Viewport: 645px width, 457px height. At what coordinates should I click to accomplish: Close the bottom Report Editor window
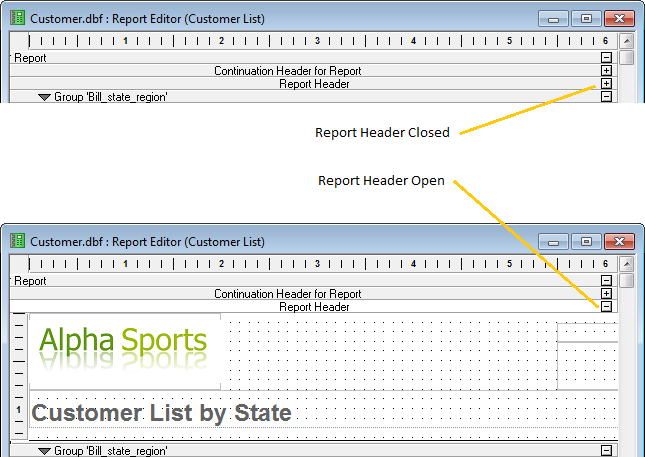(619, 241)
